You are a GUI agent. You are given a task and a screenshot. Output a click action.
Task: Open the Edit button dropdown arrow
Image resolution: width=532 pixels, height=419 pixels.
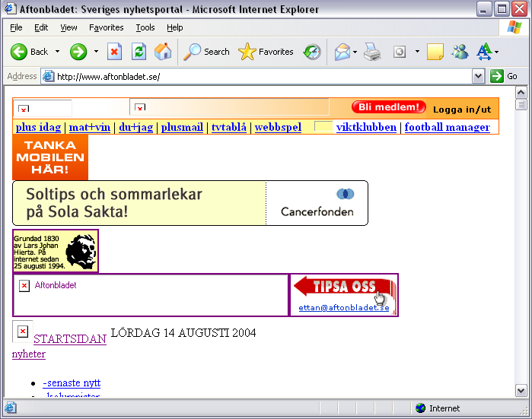click(417, 52)
